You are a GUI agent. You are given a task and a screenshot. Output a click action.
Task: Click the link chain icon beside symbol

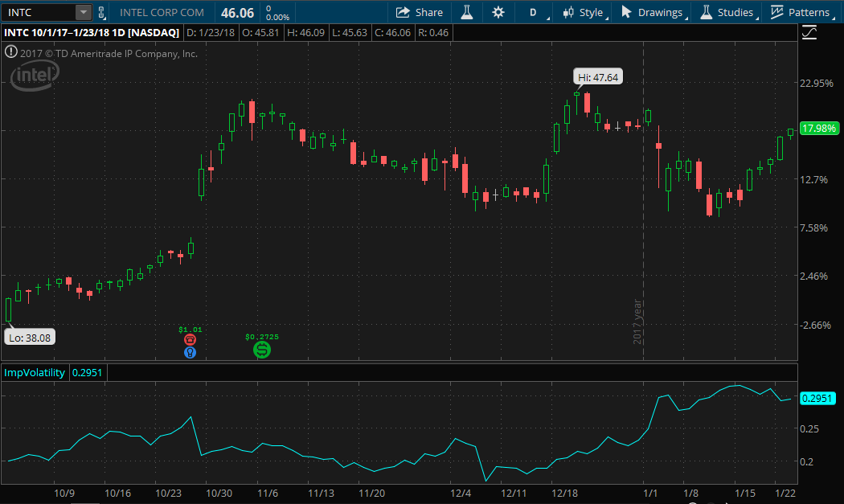pos(101,12)
